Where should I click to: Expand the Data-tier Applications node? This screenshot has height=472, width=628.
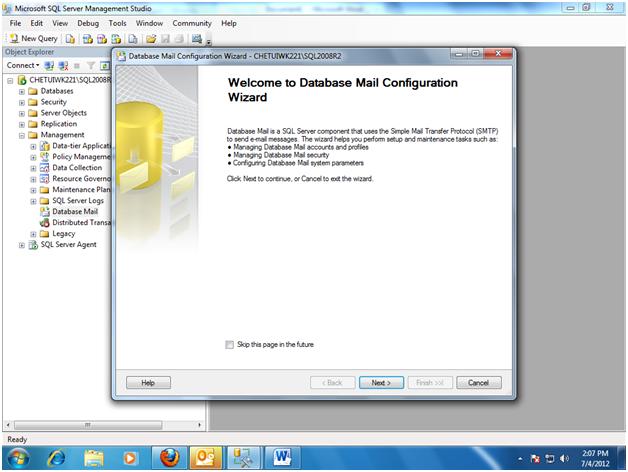[x=33, y=147]
